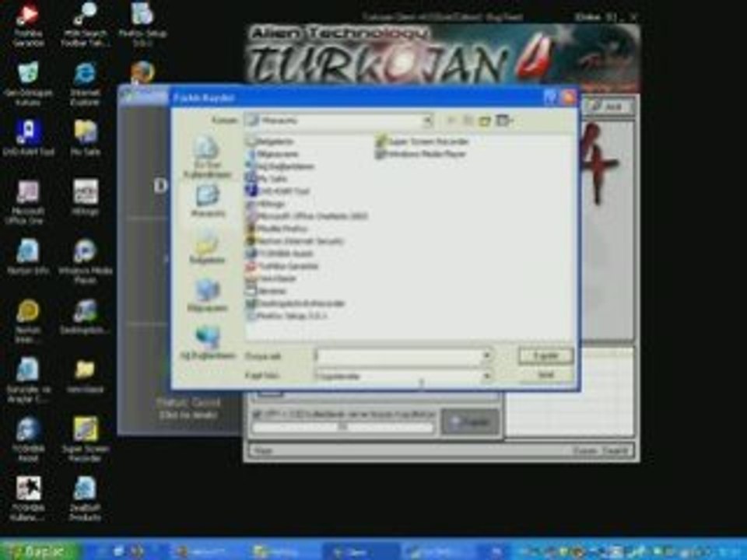Launch Windows Media Player desktop shortcut

85,262
